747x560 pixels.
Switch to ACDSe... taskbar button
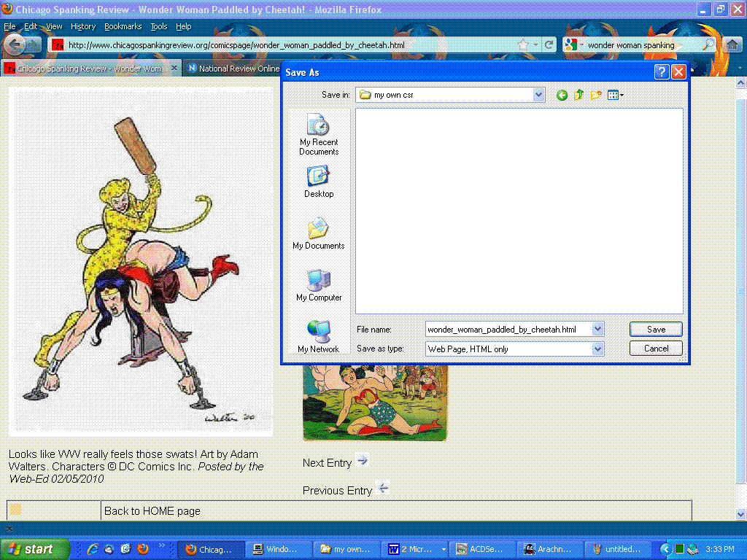[483, 549]
